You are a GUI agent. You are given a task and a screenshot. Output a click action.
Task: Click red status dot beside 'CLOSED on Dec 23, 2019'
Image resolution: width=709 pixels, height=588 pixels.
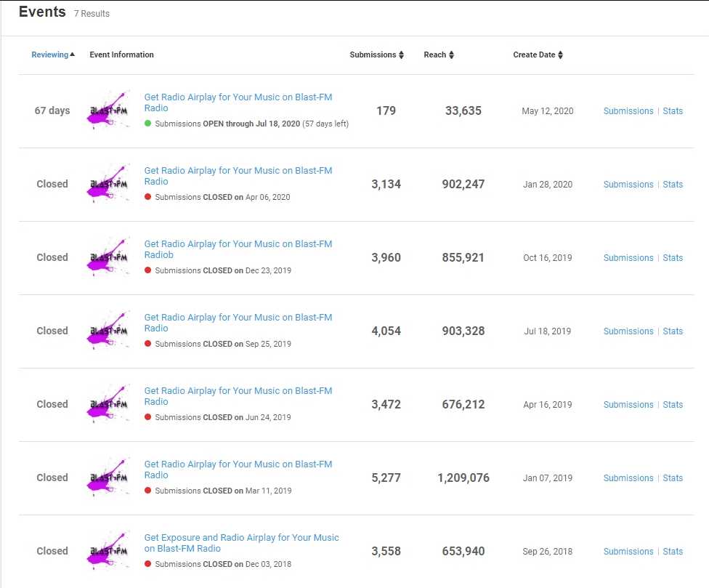pyautogui.click(x=147, y=270)
